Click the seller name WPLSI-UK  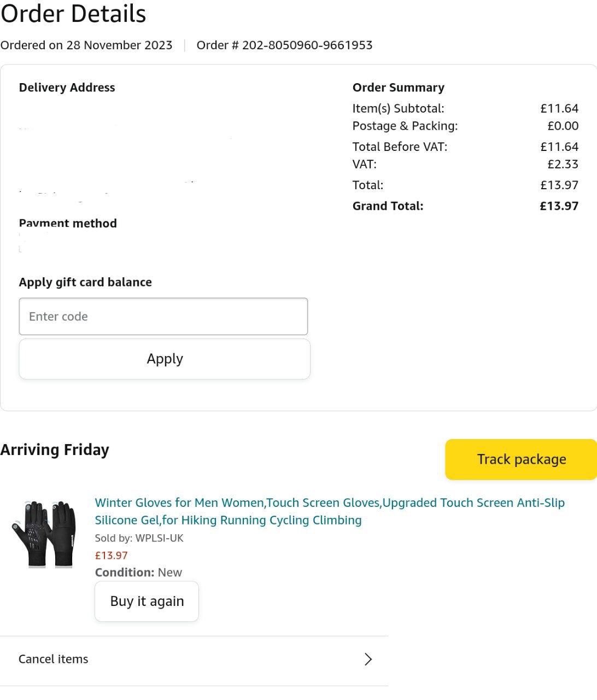[x=159, y=538]
